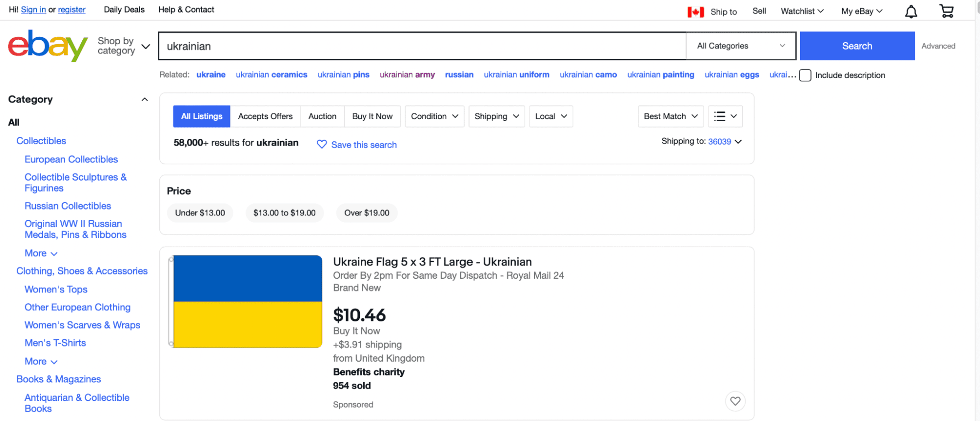Click the register link
Screen dimensions: 980x421
[72, 9]
